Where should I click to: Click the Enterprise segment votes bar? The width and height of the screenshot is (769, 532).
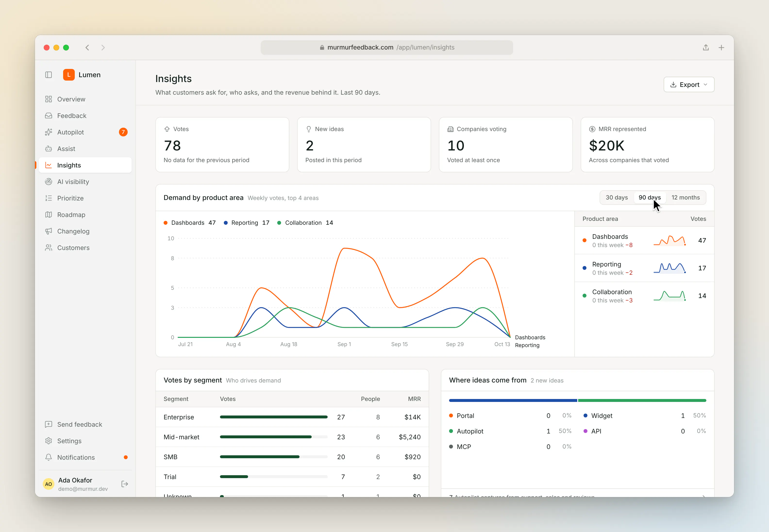tap(274, 417)
